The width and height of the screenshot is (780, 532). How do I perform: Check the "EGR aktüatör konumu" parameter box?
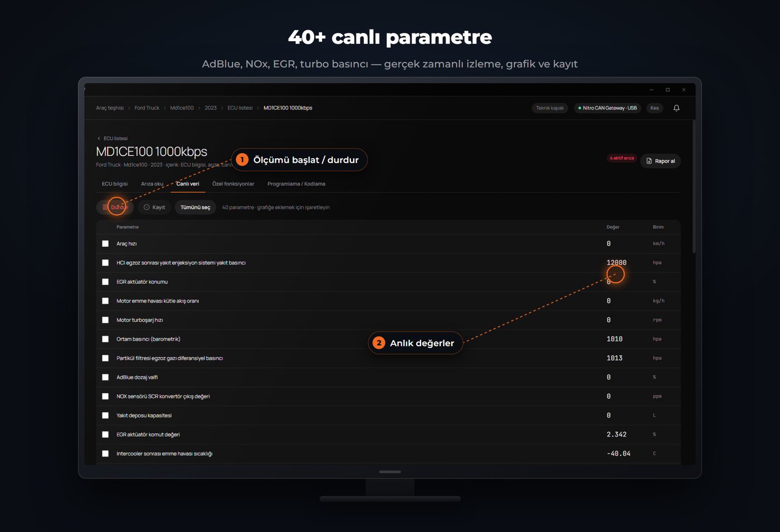[x=105, y=282]
